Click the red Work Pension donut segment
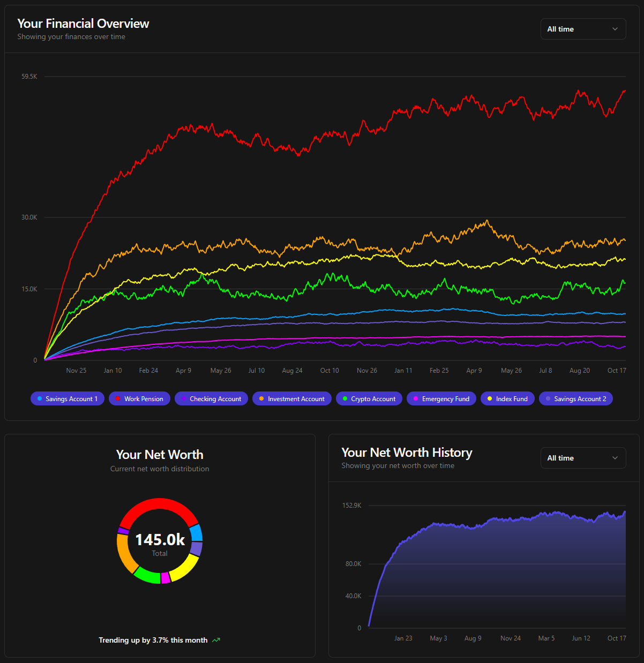The height and width of the screenshot is (663, 644). point(159,504)
